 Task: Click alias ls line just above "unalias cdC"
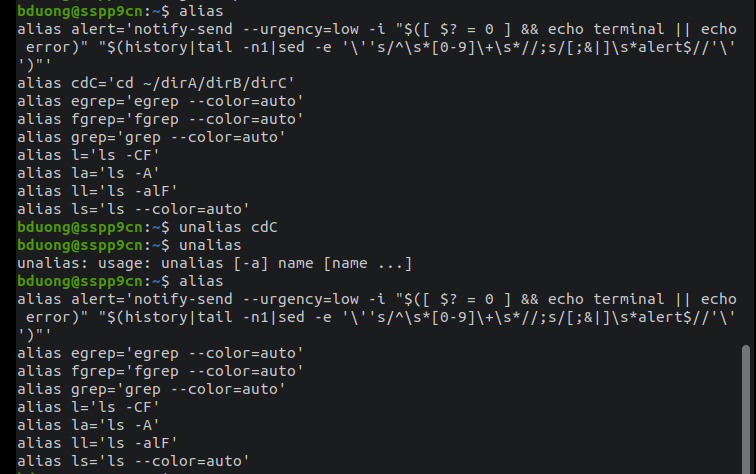(x=132, y=209)
